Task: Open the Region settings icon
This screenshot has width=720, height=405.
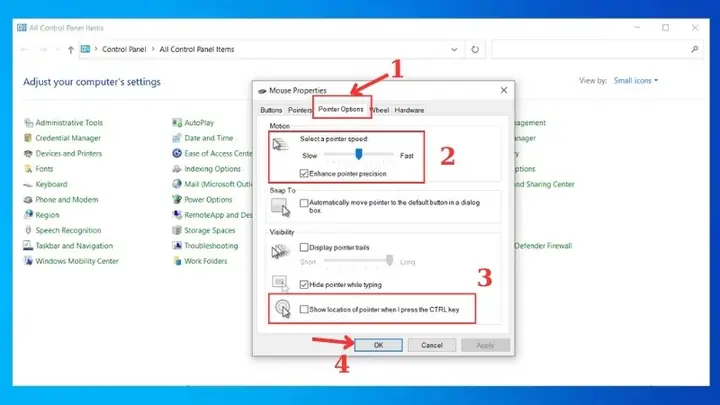Action: [x=28, y=214]
